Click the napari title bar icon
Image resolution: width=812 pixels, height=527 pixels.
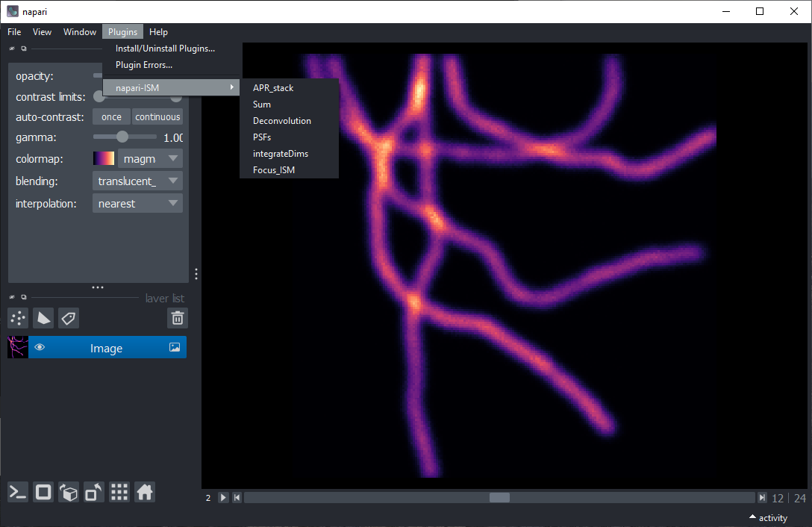pos(13,11)
